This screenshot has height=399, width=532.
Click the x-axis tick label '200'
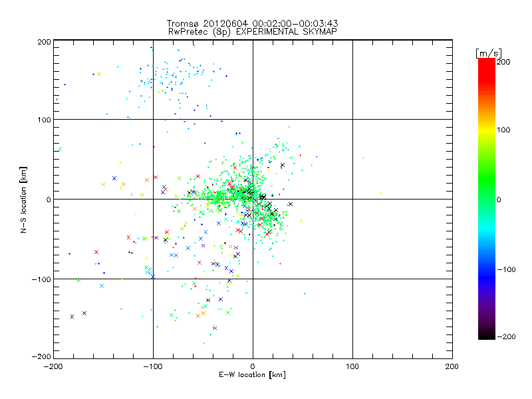[x=452, y=366]
